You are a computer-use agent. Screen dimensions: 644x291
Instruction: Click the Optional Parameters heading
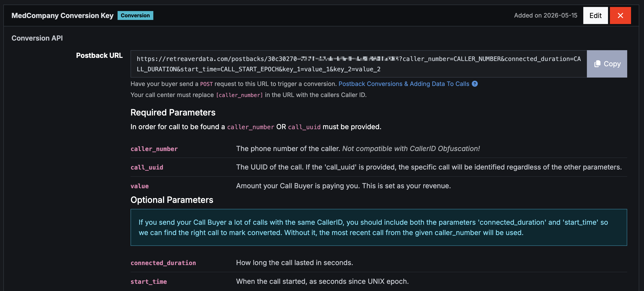click(x=172, y=200)
